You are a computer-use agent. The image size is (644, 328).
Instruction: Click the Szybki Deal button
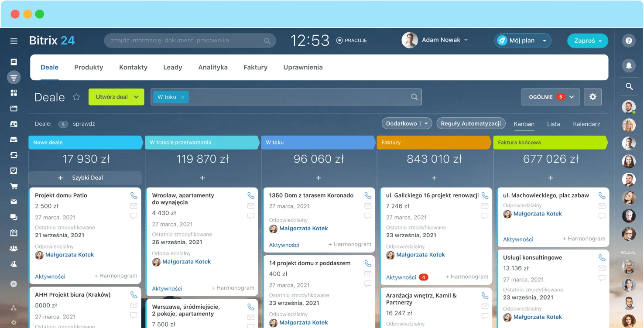coord(85,178)
